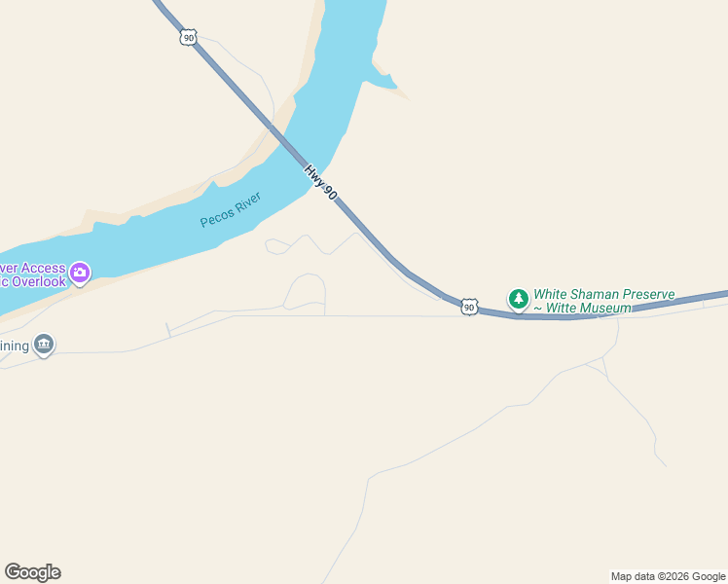This screenshot has height=584, width=728.
Task: Click the Hwy 90 road label
Action: [x=320, y=182]
